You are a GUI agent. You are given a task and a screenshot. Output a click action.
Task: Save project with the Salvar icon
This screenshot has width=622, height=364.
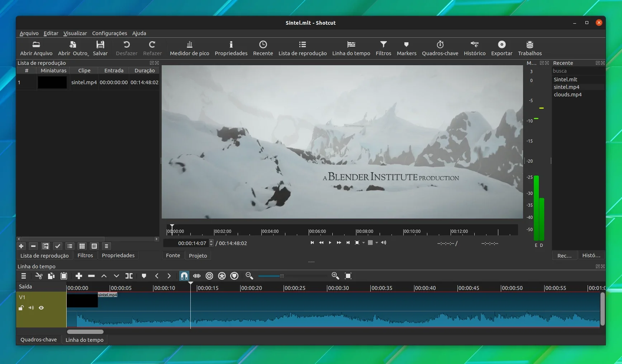coord(100,48)
